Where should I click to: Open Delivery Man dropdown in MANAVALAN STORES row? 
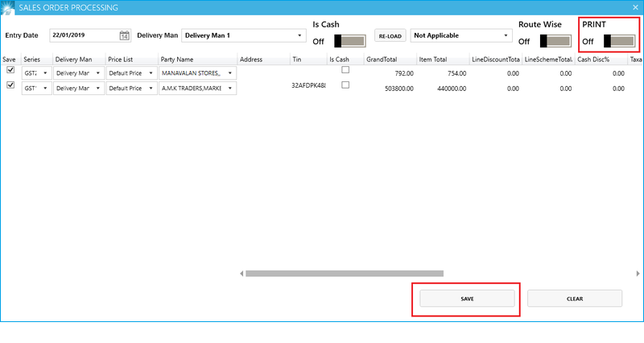click(x=79, y=73)
